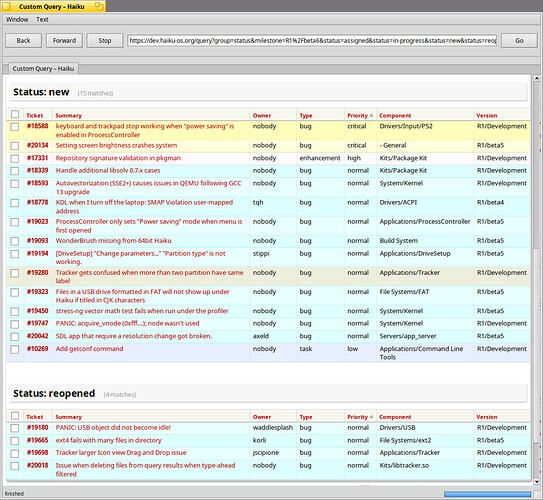Screen dimensions: 543x500
Task: Open ticket #19280 link
Action: click(37, 273)
